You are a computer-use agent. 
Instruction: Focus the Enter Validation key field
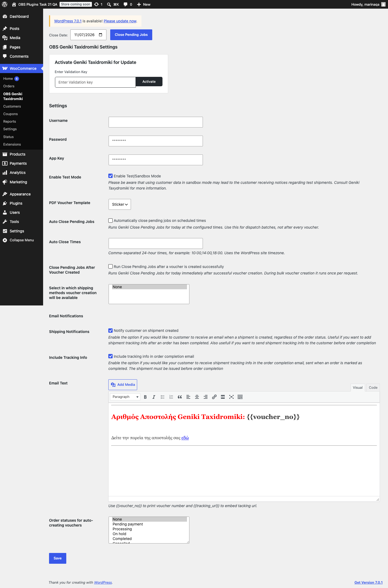point(95,82)
